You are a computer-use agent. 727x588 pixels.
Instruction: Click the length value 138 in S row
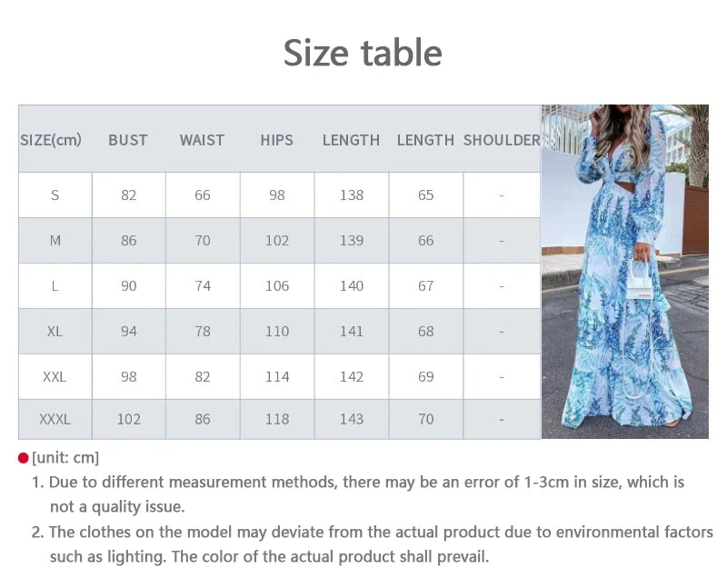pyautogui.click(x=352, y=195)
